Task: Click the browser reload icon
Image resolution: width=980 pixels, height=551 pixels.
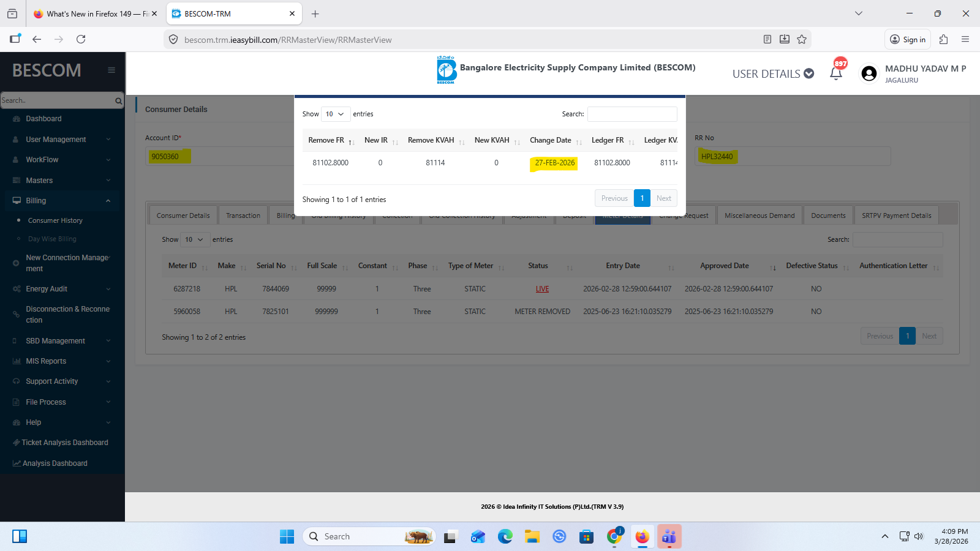Action: pos(81,39)
